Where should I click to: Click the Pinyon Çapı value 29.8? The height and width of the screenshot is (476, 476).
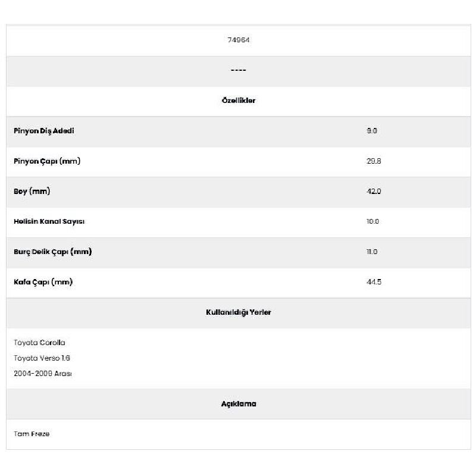coord(374,161)
